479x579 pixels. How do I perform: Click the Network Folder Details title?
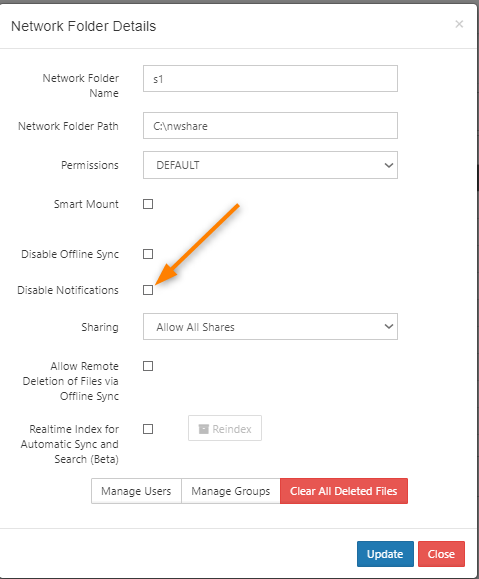[83, 26]
